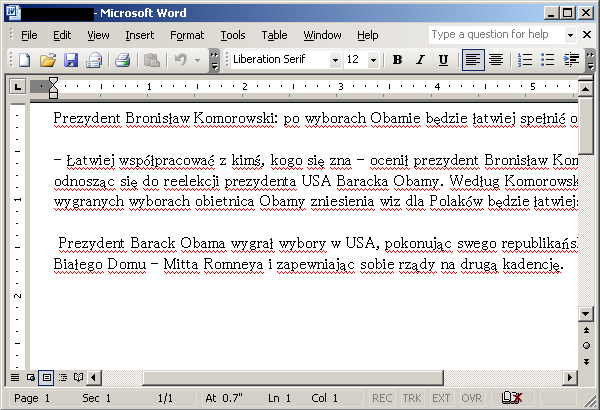Screen dimensions: 600x410
Task: Click the New Blank Document icon
Action: point(24,60)
